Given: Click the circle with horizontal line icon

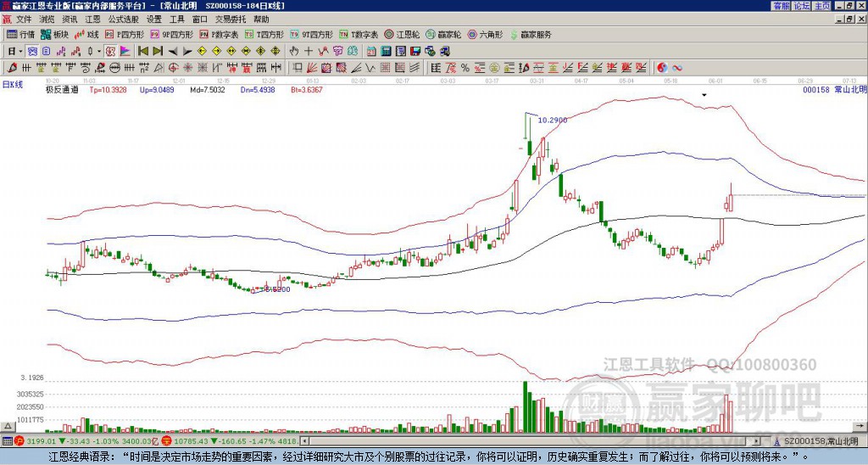Looking at the screenshot, I should click(114, 68).
